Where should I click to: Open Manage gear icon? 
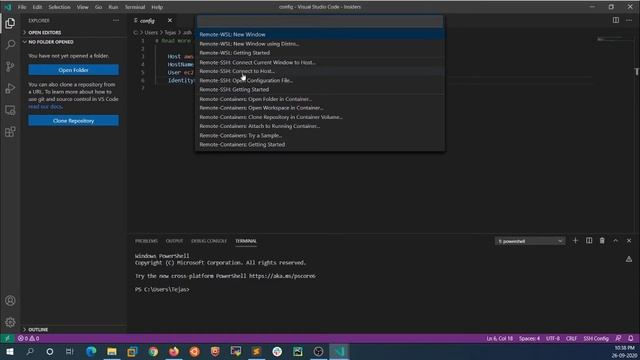pyautogui.click(x=10, y=322)
